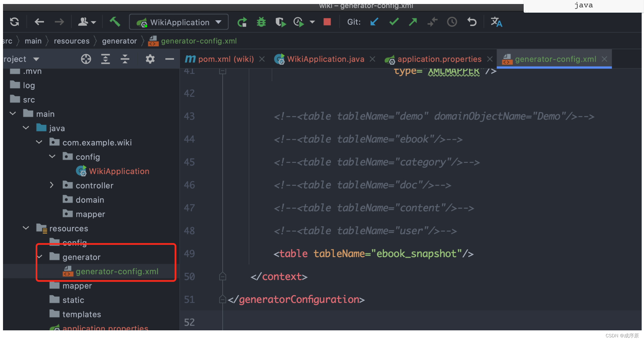Close the WikiApplication.java tab
The width and height of the screenshot is (644, 341).
coord(372,59)
